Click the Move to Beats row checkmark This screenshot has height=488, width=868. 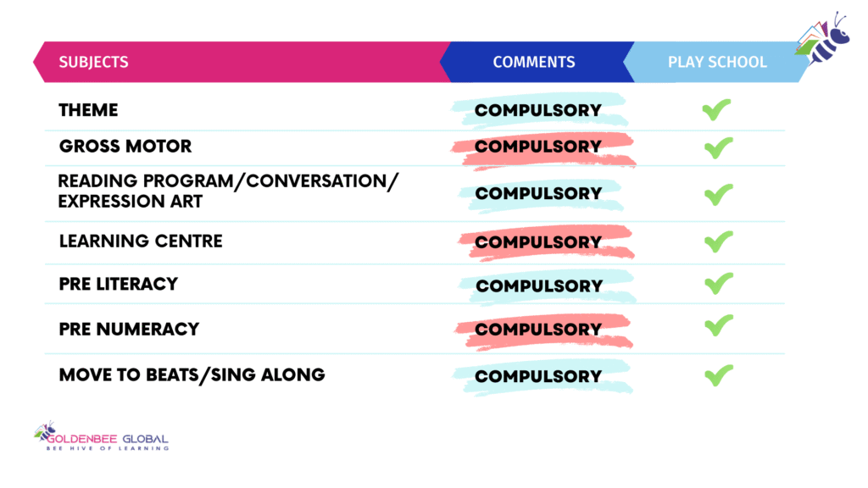tap(717, 374)
